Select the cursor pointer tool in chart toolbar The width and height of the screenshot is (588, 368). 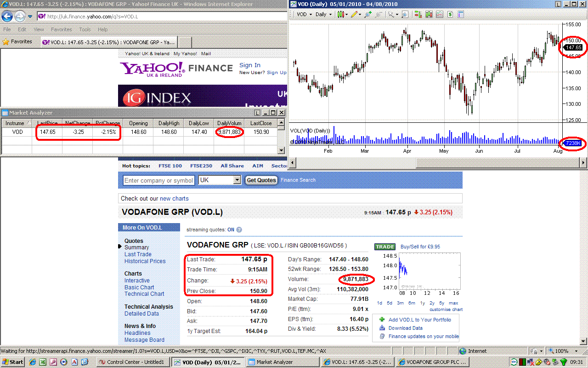point(391,14)
